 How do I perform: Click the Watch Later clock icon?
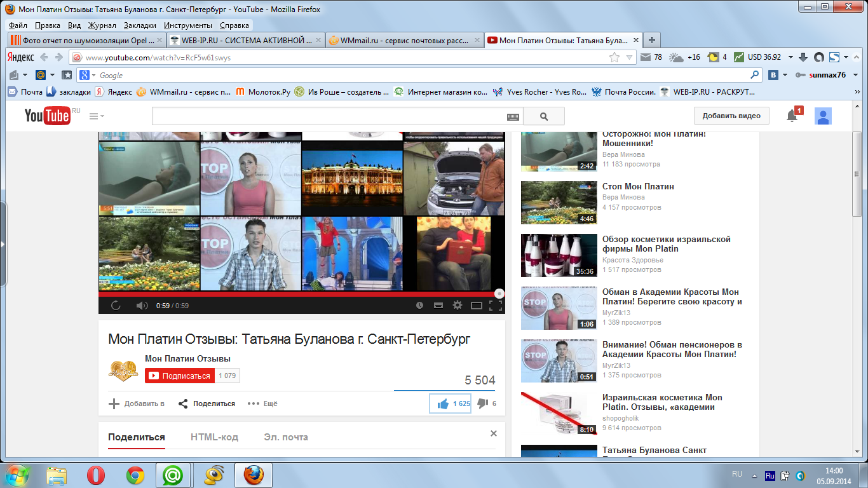click(419, 306)
